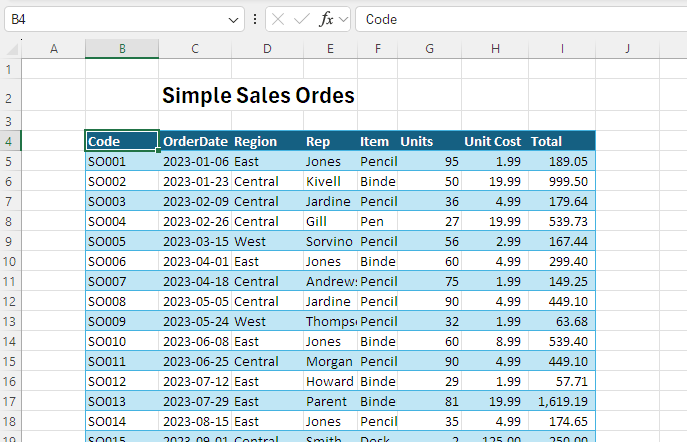
Task: Click the Howard rep cell
Action: click(x=330, y=381)
